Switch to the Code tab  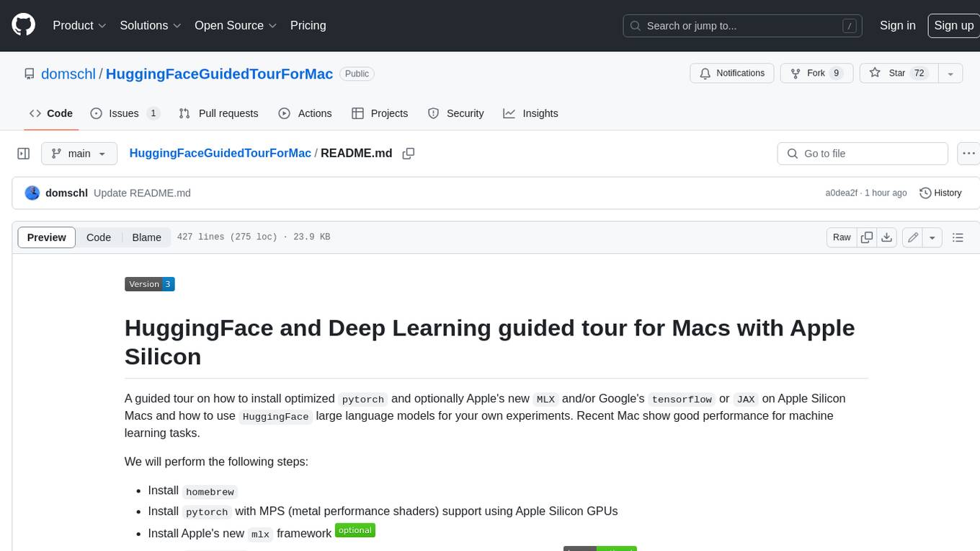[x=50, y=113]
